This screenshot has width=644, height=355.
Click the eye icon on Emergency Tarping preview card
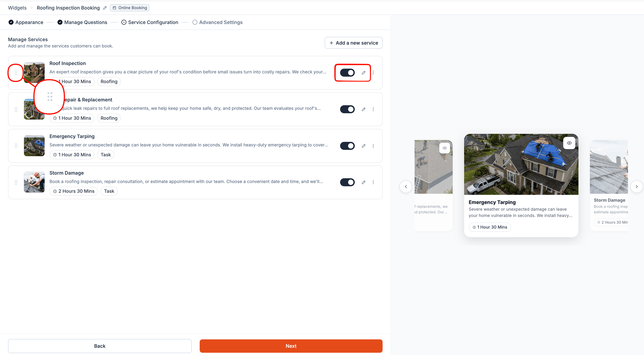pyautogui.click(x=569, y=143)
